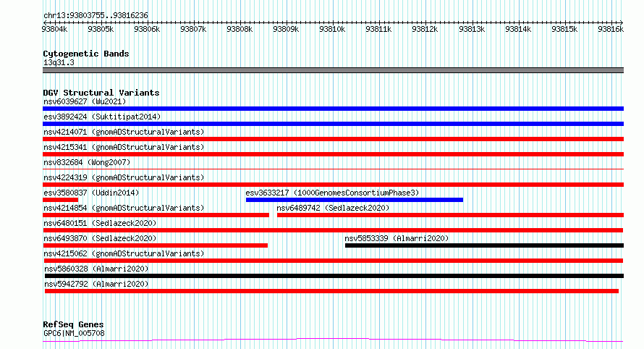Select the red bar under nsv4215341
Screen dimensions: 644x349
[x=333, y=154]
